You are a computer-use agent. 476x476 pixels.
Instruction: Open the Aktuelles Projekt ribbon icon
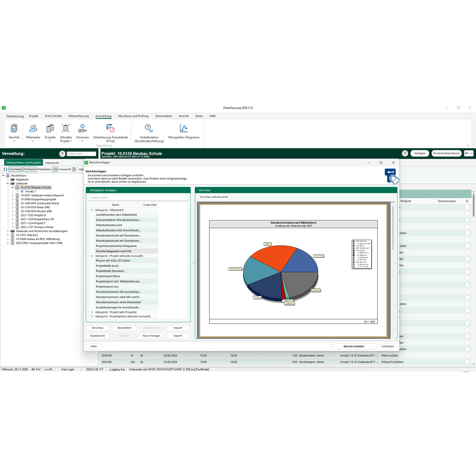[66, 128]
